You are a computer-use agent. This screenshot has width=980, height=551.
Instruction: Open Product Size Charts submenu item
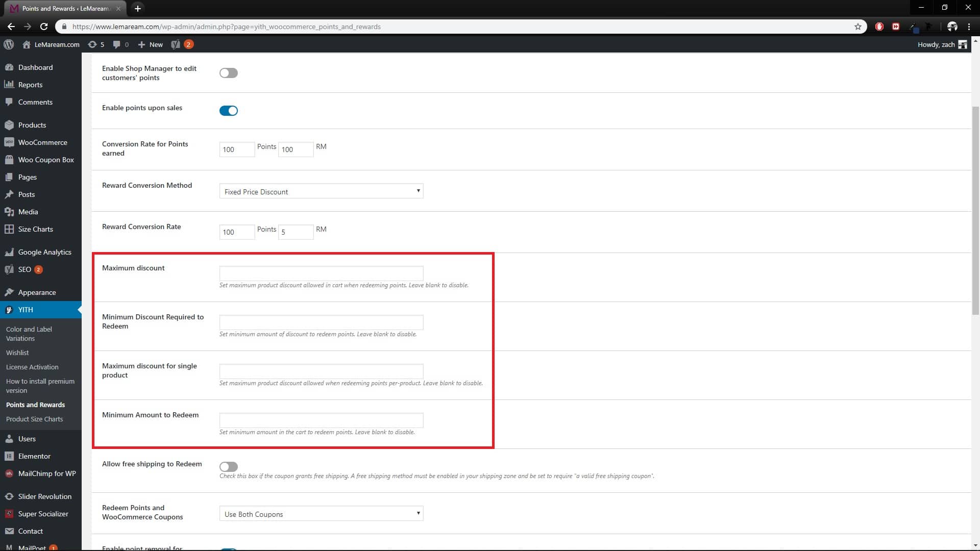(x=34, y=419)
